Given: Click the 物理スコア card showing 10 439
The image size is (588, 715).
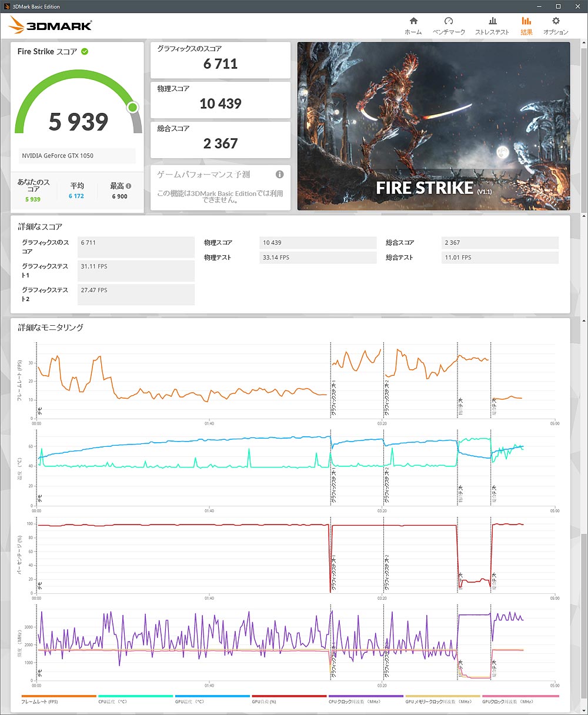Looking at the screenshot, I should (220, 99).
